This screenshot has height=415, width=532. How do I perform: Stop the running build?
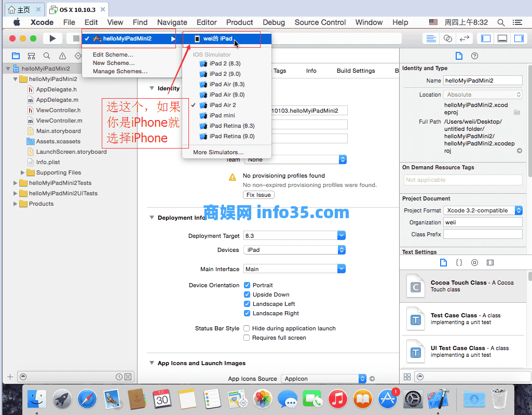tap(76, 38)
